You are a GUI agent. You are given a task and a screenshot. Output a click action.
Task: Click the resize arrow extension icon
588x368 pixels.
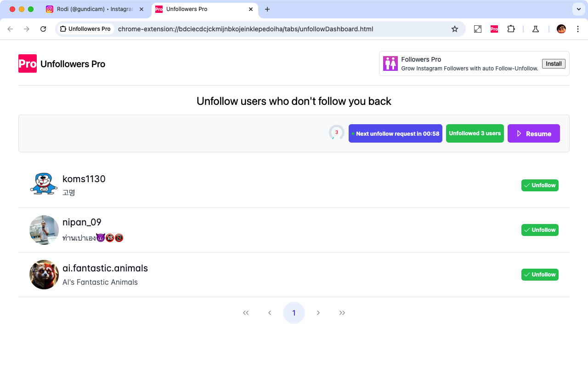[478, 29]
